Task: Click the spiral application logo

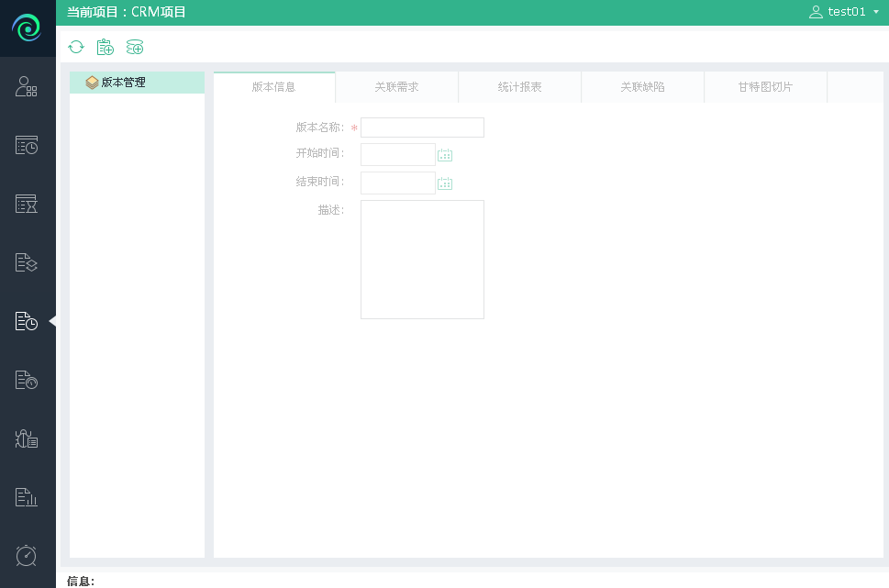Action: pos(27,28)
